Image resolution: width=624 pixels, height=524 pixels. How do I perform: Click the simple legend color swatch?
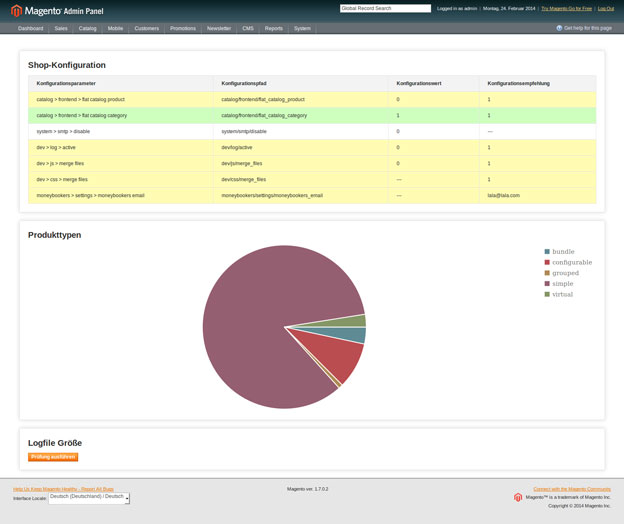point(547,284)
